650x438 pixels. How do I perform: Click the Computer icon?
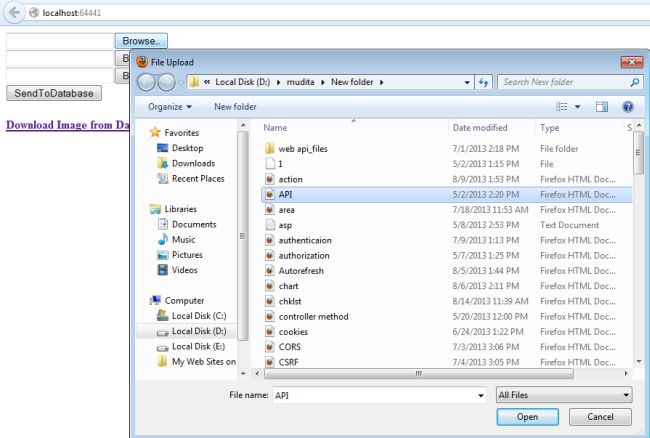click(155, 300)
